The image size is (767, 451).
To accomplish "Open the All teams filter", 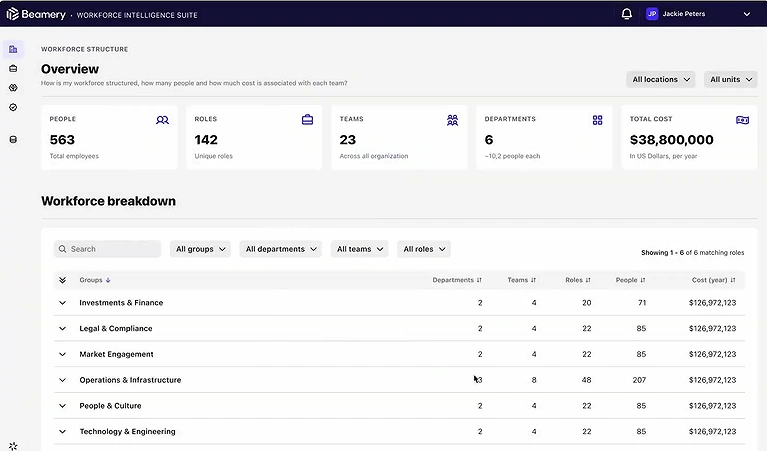I will click(x=360, y=249).
